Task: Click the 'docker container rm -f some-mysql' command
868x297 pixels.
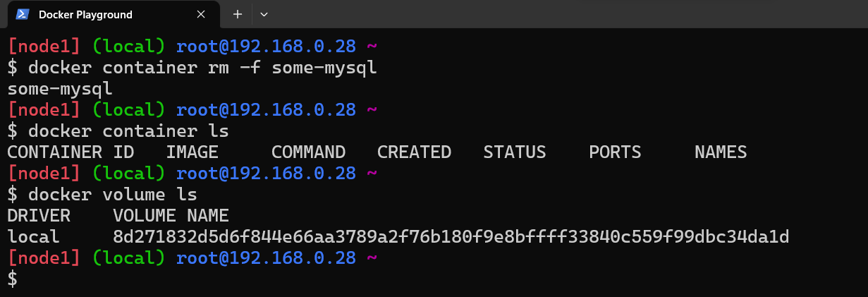Action: click(x=202, y=68)
